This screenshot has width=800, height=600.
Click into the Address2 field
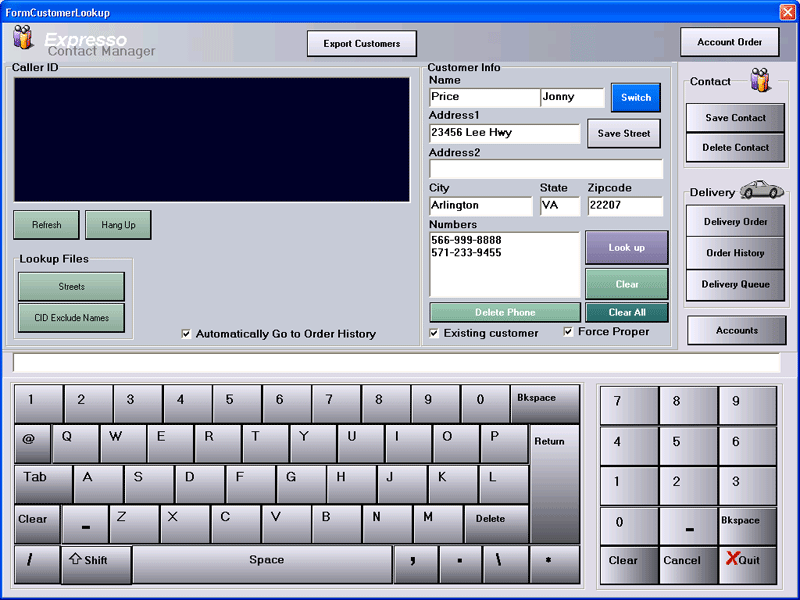coord(545,169)
